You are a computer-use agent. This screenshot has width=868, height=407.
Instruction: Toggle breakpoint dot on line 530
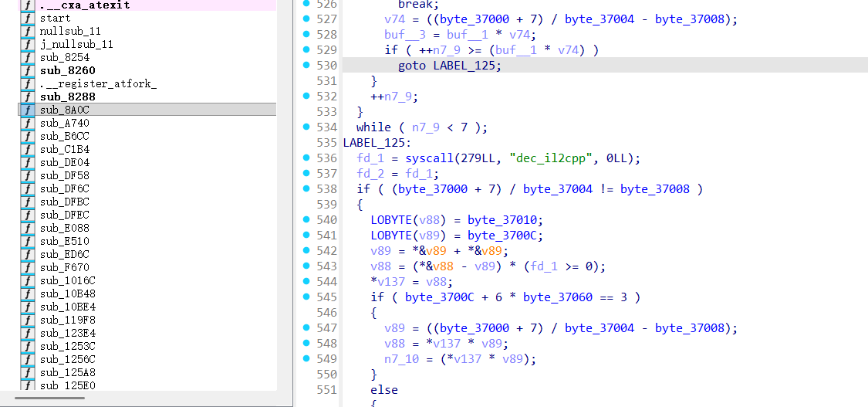(306, 66)
